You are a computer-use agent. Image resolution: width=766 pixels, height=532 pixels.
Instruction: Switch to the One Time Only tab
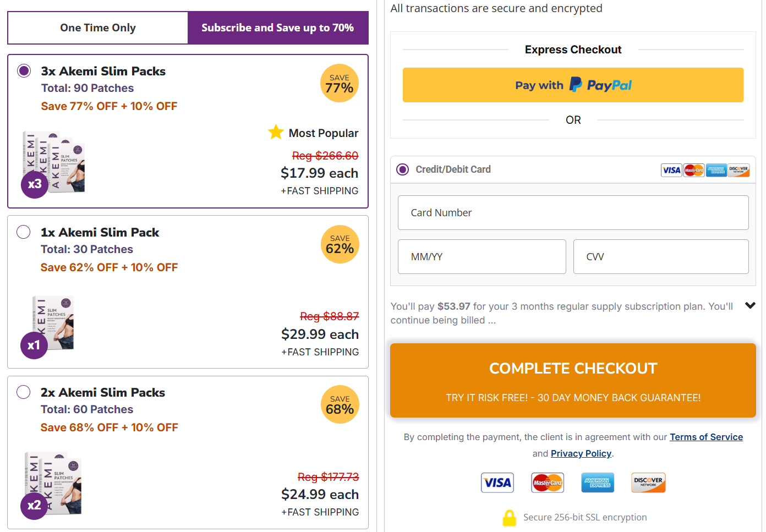[98, 28]
